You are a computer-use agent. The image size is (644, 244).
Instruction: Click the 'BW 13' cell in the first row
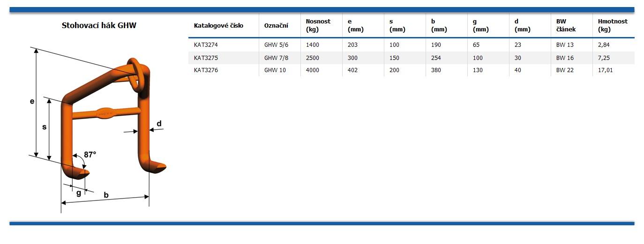pyautogui.click(x=565, y=45)
